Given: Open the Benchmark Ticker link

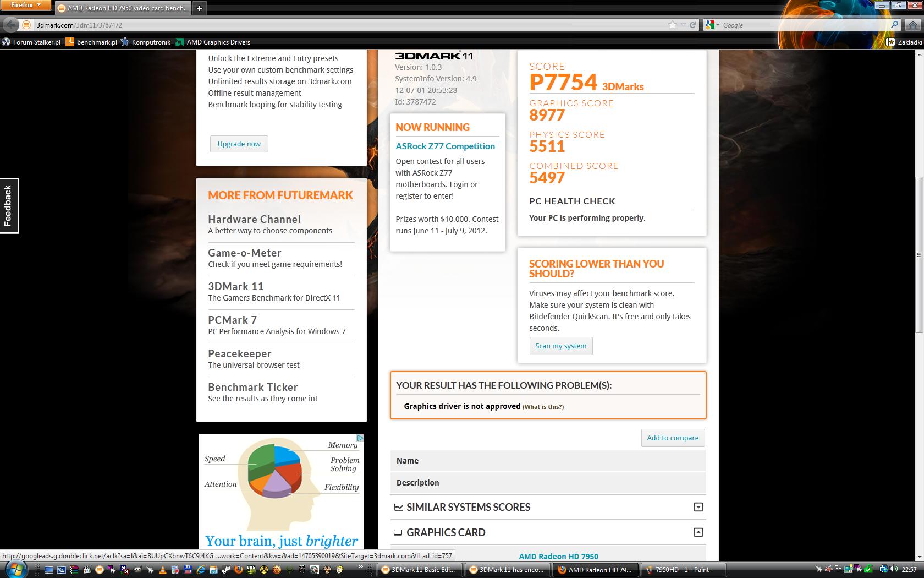Looking at the screenshot, I should 253,387.
